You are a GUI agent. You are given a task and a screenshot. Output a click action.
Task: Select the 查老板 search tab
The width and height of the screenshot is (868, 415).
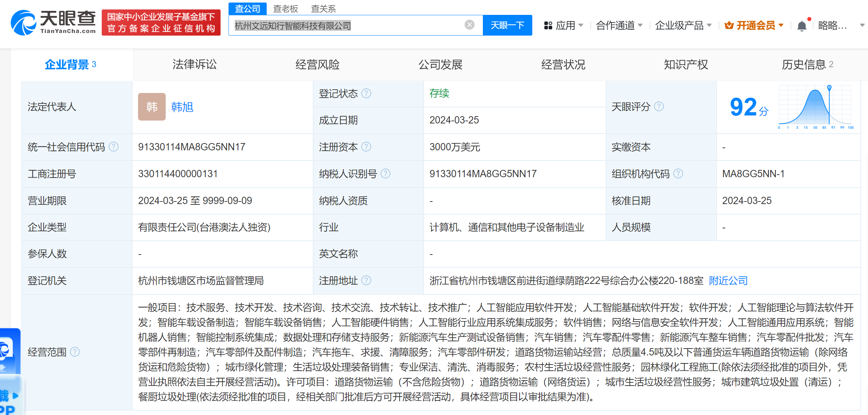point(285,9)
